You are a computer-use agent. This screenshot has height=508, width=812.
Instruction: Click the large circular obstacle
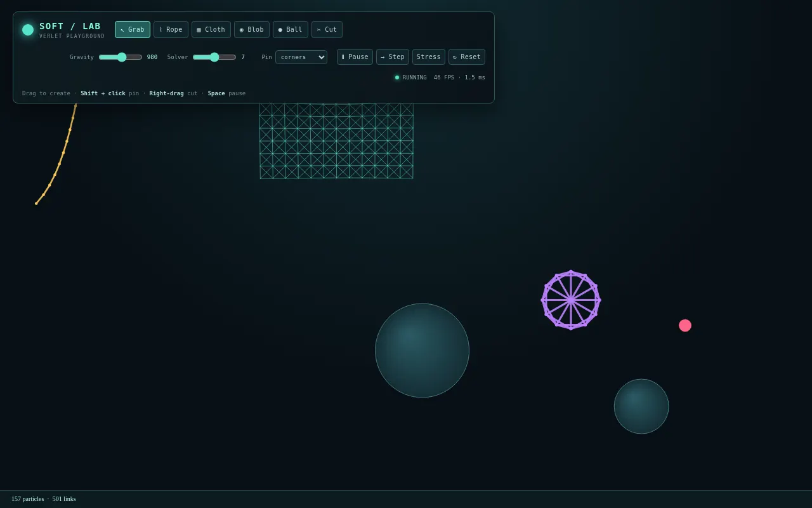pos(422,351)
